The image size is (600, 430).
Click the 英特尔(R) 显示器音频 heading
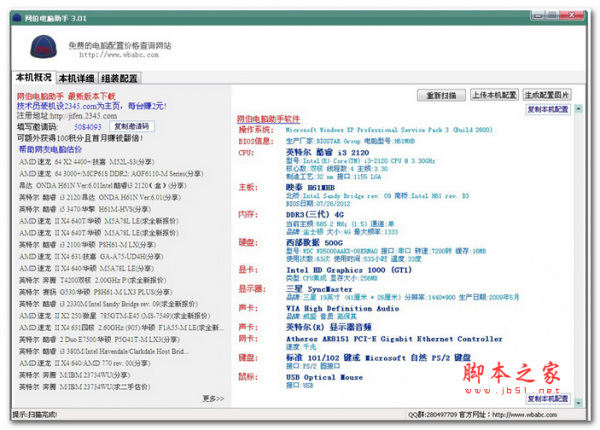(x=329, y=327)
